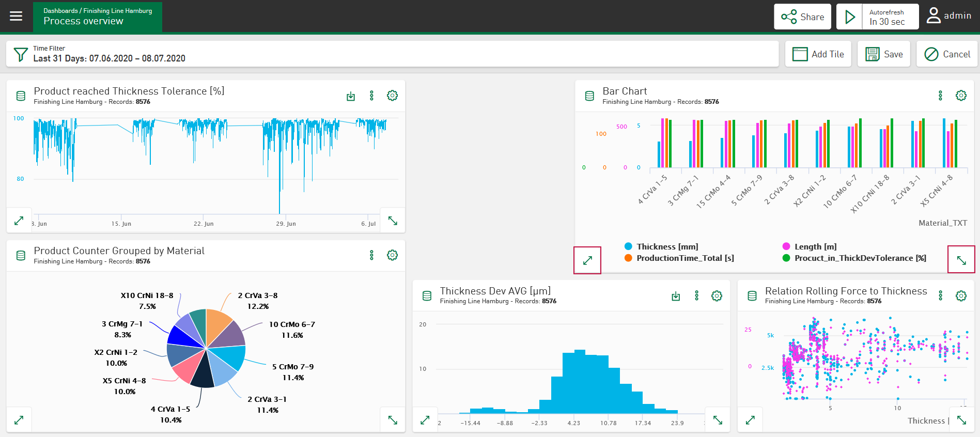This screenshot has width=980, height=437.
Task: Open settings gear of Relation Rolling Force tile
Action: tap(960, 296)
